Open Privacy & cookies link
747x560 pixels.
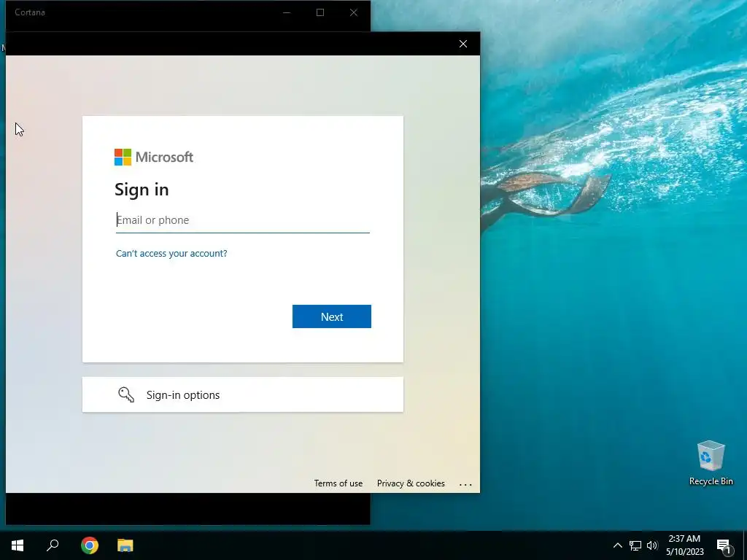pyautogui.click(x=411, y=483)
